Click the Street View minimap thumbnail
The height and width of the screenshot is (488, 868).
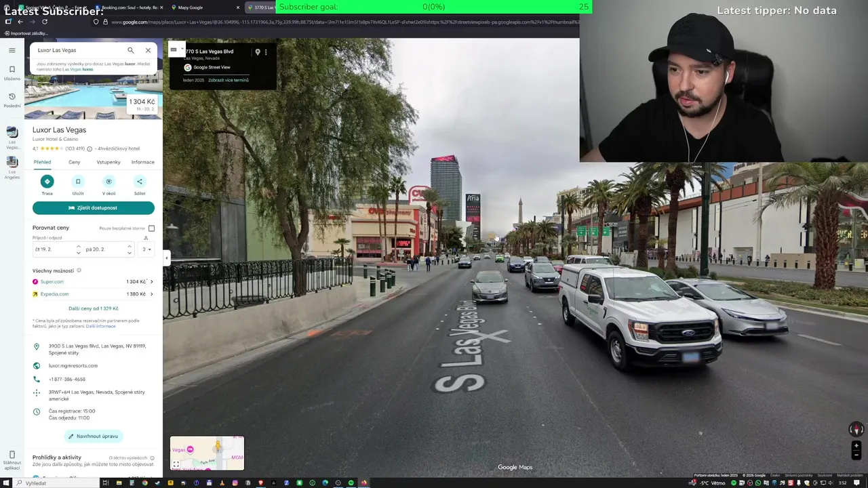pyautogui.click(x=207, y=453)
